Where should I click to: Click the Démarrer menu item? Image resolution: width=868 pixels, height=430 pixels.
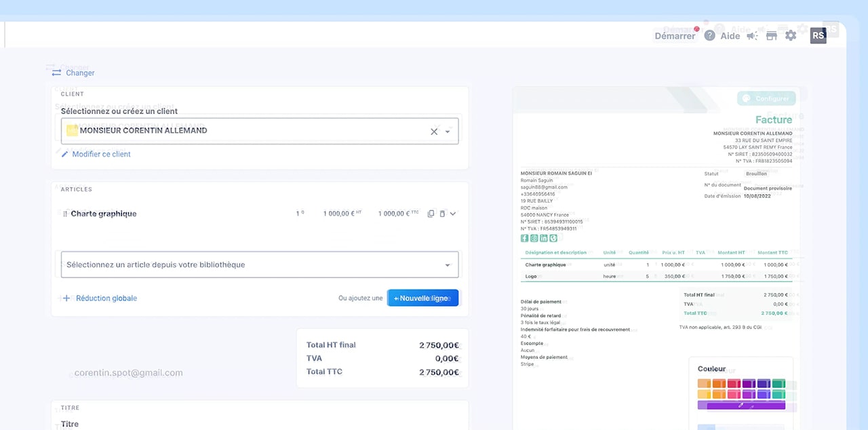coord(675,36)
